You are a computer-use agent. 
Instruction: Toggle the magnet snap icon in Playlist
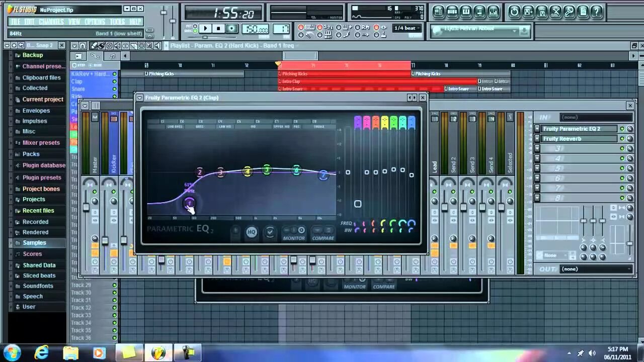pyautogui.click(x=83, y=46)
